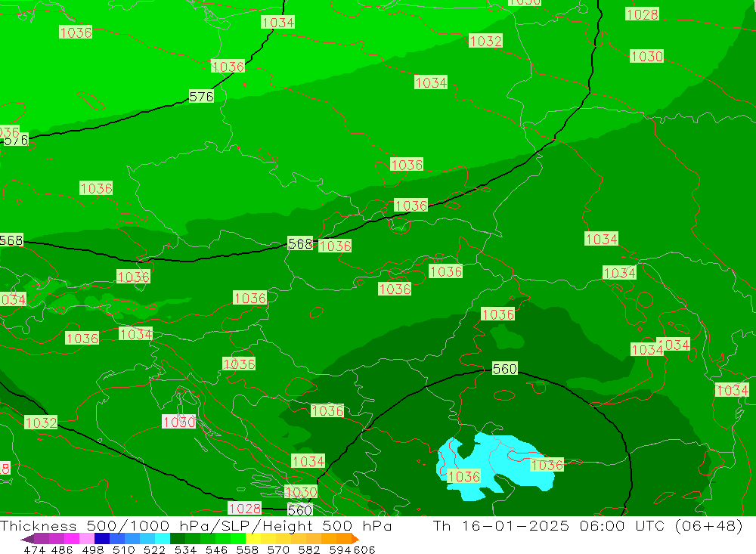Click the dark blue swatch in the legend
Screen dimensions: 756x554
[102, 539]
